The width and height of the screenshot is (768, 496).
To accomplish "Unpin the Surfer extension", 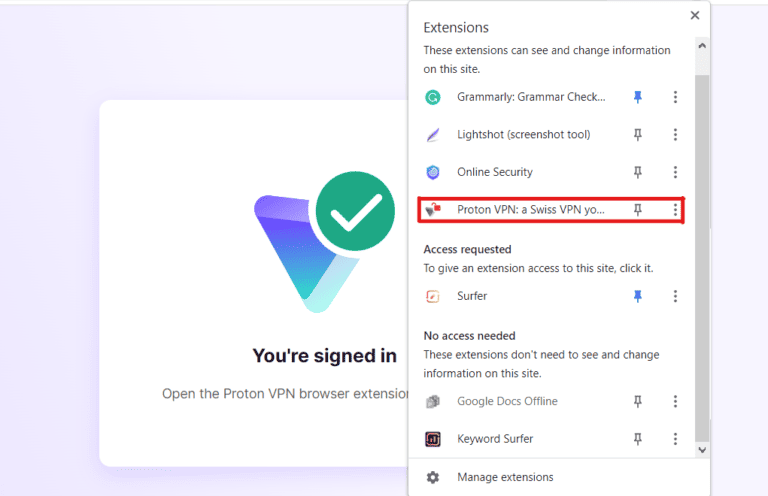I will pyautogui.click(x=638, y=296).
